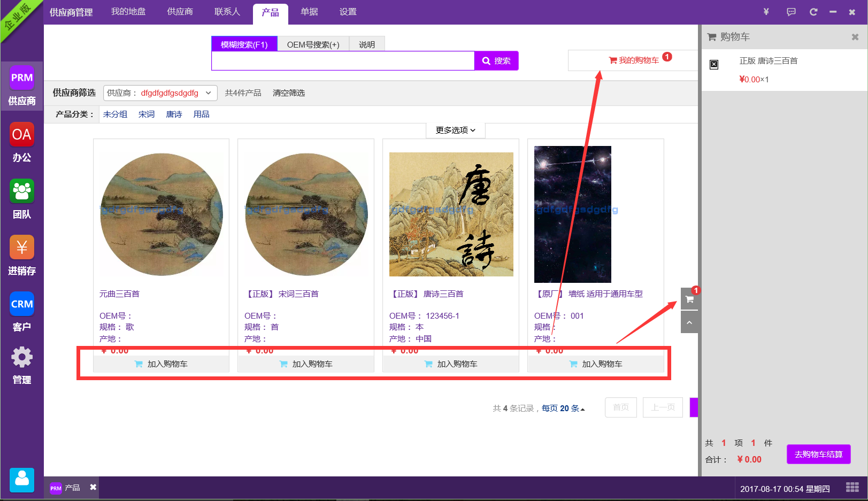Open 元曲三百首 product thumbnail

point(162,214)
